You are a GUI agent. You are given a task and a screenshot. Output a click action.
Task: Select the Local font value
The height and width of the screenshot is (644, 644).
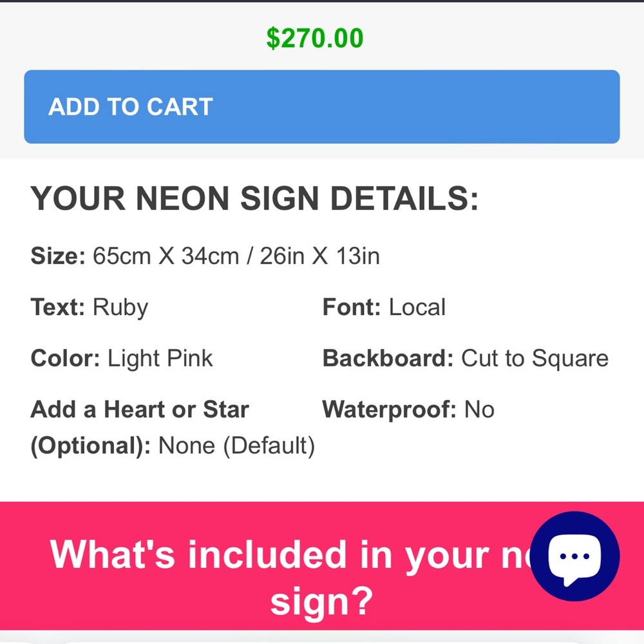click(417, 307)
